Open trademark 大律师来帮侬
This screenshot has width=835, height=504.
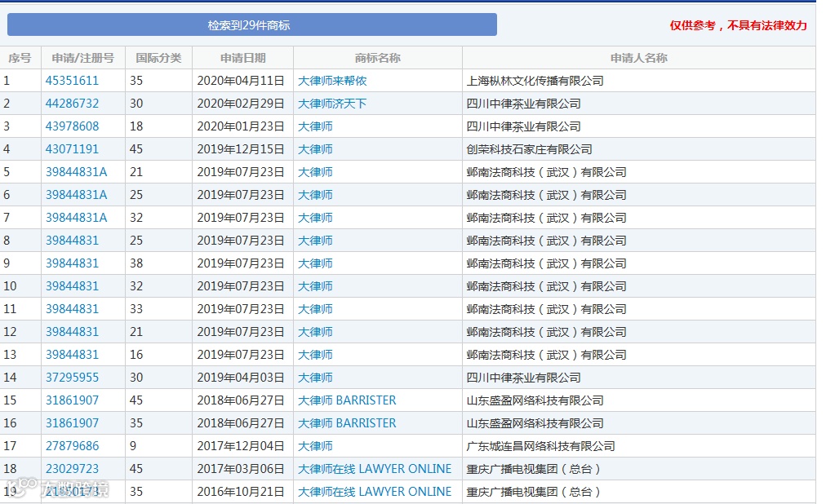pos(332,81)
